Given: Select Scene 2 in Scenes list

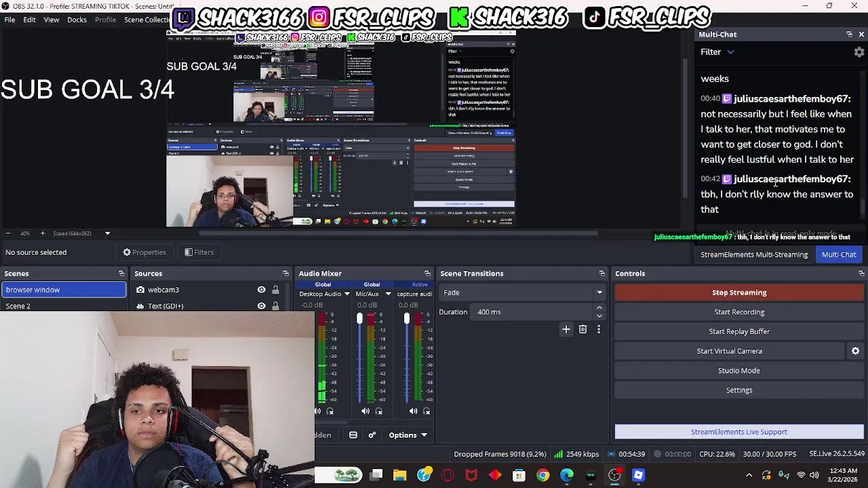Looking at the screenshot, I should pos(64,306).
